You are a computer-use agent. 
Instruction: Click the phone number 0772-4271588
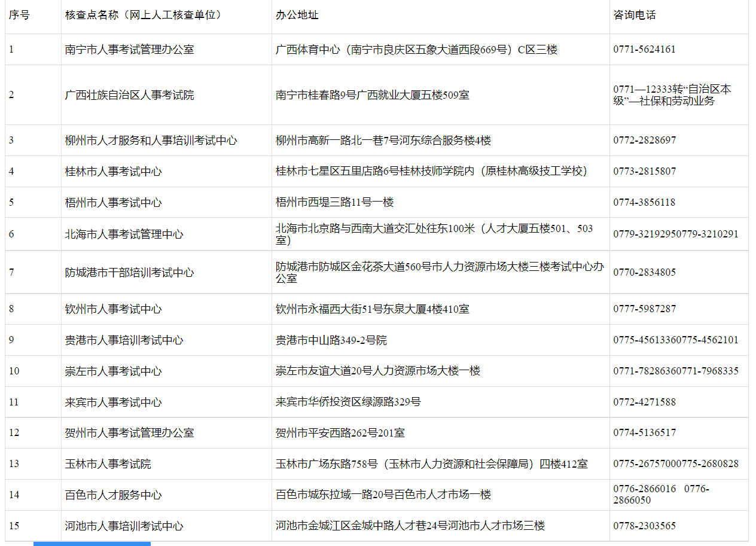tap(645, 402)
